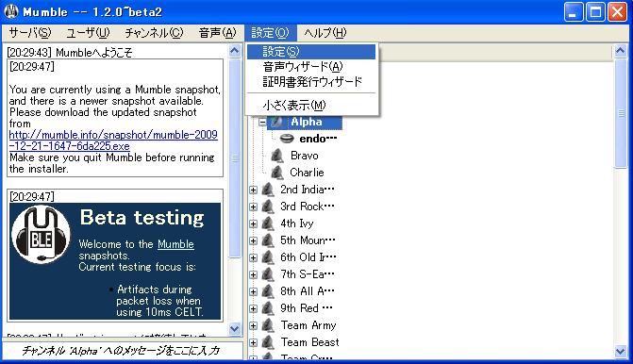Image resolution: width=633 pixels, height=364 pixels.
Task: Expand the 2nd India channel
Action: coord(253,190)
